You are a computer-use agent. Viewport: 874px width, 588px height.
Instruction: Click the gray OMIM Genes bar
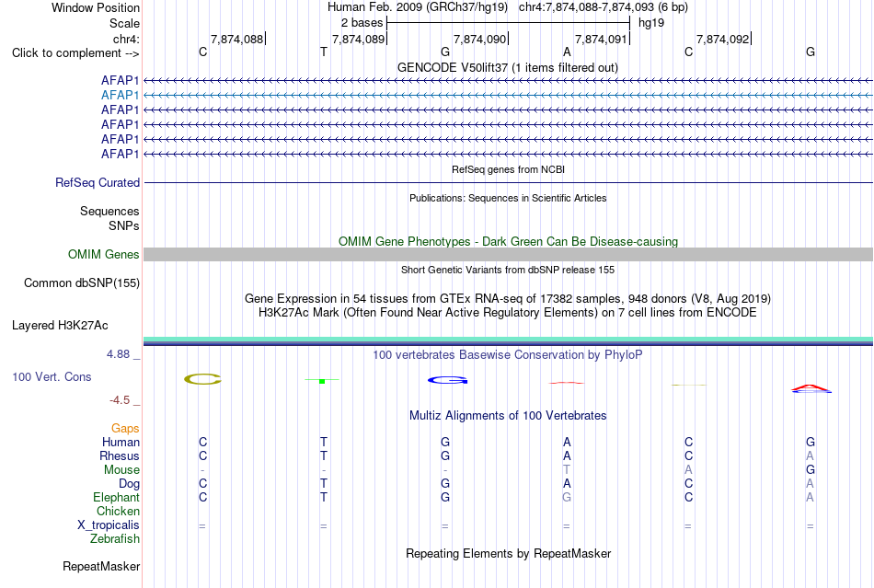click(508, 255)
